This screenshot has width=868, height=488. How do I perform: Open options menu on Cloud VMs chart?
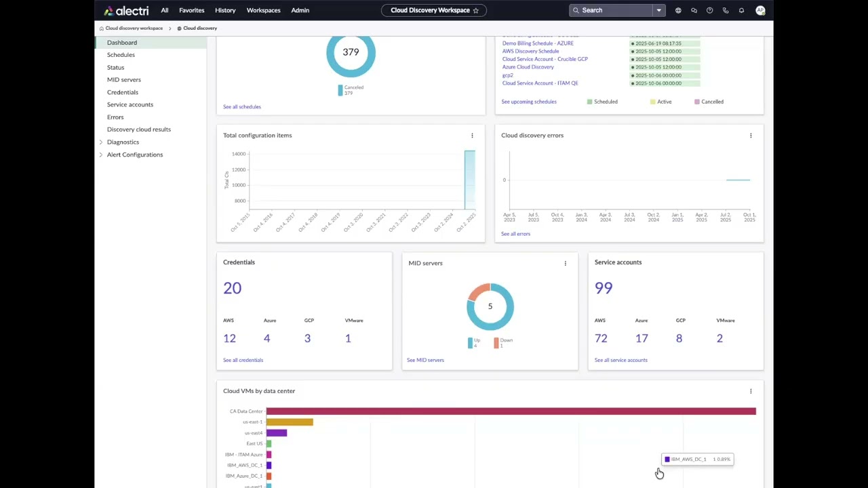[x=751, y=391]
